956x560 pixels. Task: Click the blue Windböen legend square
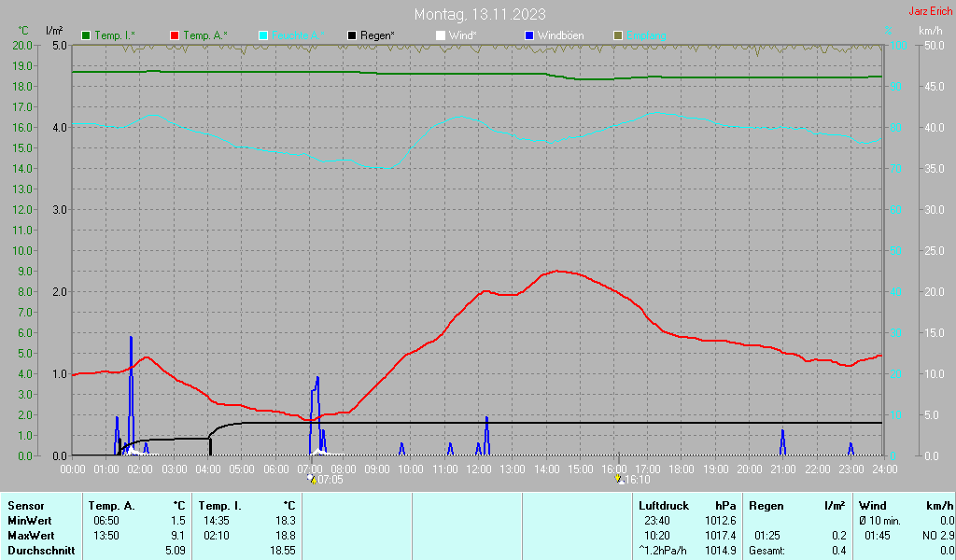[529, 36]
